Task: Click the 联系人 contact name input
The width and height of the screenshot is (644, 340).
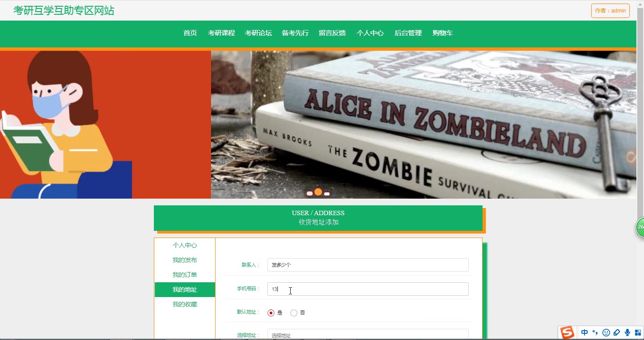Action: point(368,265)
